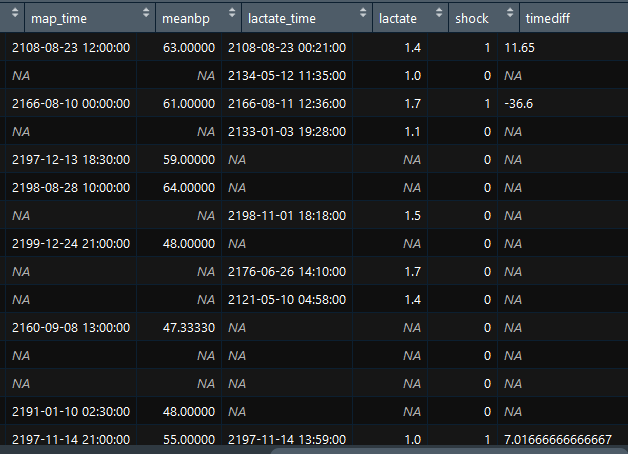This screenshot has width=628, height=454.
Task: Sort by lactate_time using its arrow icon
Action: [x=363, y=13]
